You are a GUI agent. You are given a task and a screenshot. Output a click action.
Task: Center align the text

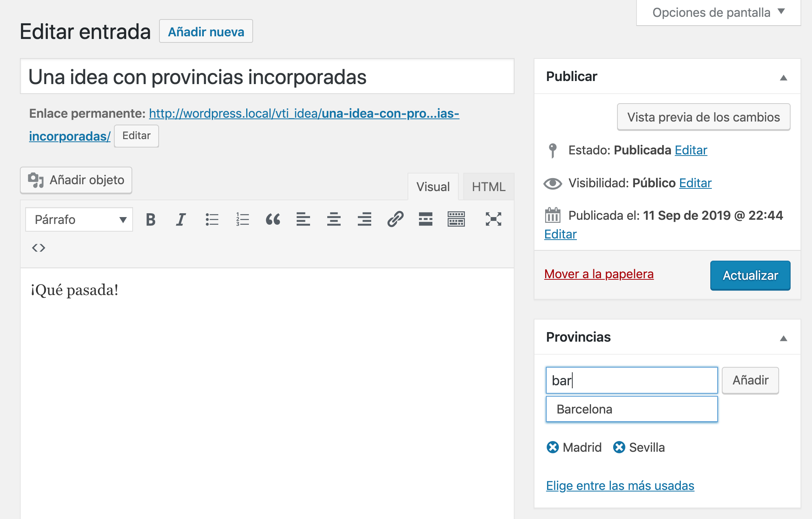334,220
